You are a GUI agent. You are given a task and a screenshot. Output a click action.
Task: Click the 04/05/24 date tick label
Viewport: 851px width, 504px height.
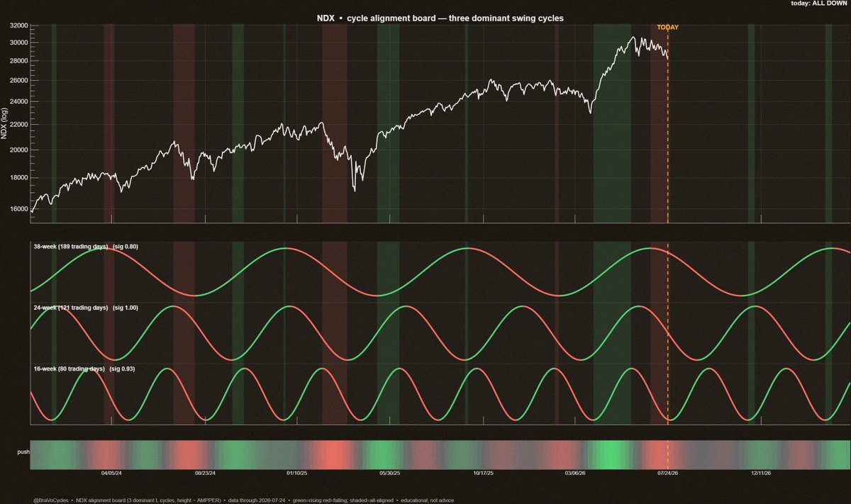tap(112, 473)
